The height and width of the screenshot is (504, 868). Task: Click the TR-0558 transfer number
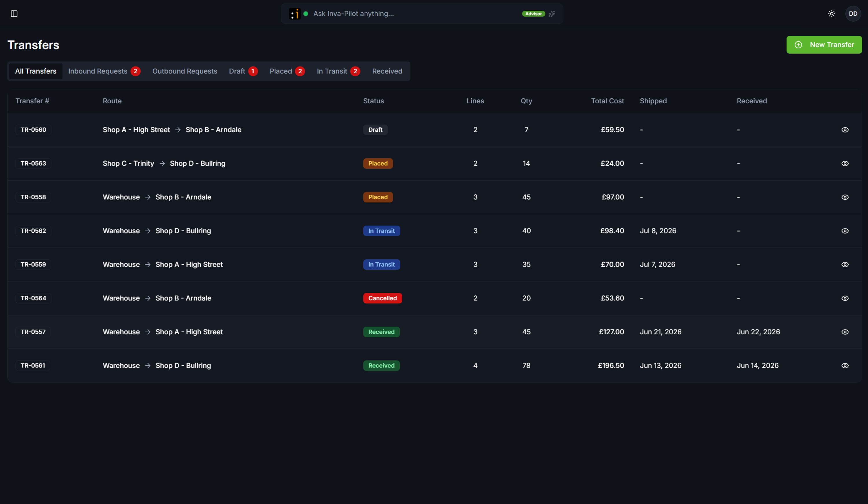(33, 197)
